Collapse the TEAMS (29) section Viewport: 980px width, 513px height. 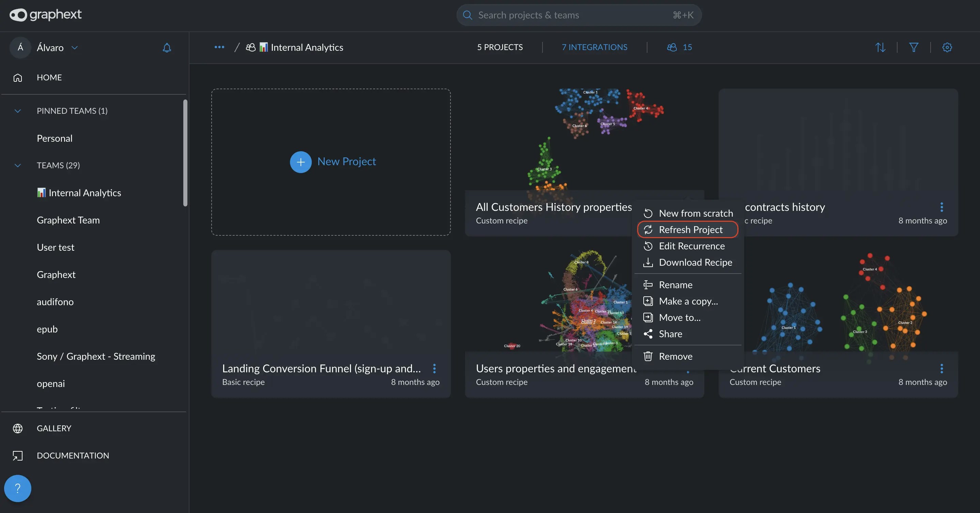[17, 166]
